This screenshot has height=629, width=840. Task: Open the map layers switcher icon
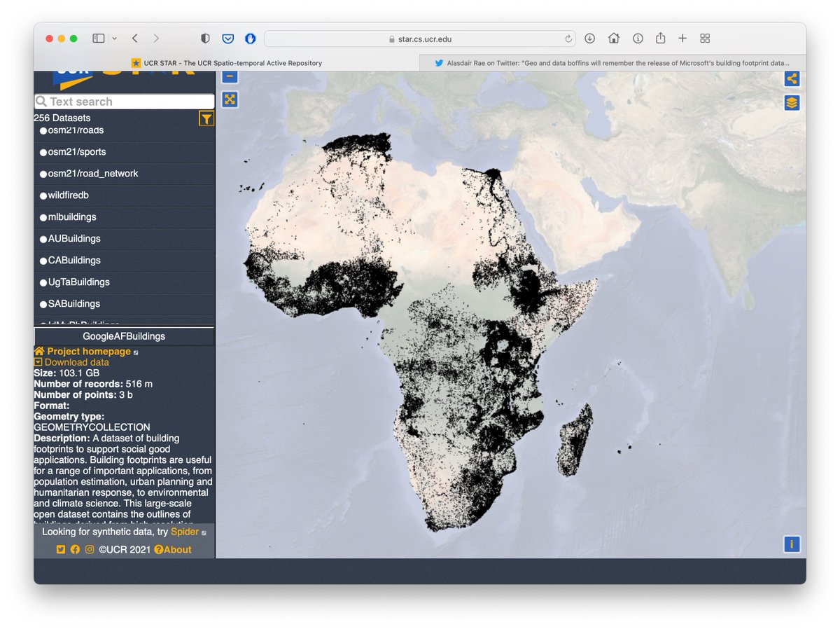coord(792,102)
